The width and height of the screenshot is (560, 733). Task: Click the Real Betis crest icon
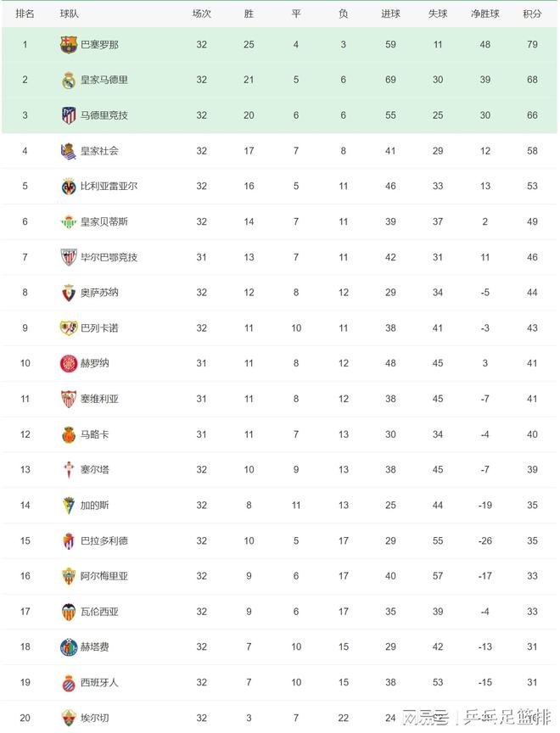(69, 221)
